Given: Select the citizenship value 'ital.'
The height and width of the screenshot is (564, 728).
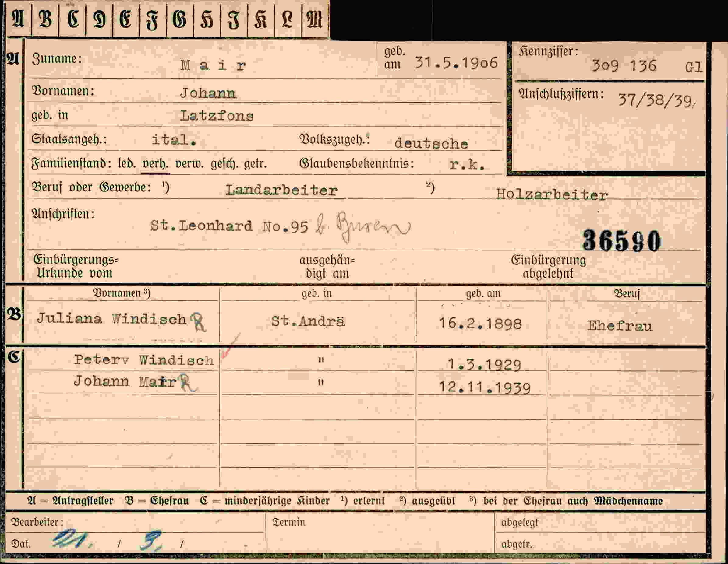Looking at the screenshot, I should pos(174,140).
